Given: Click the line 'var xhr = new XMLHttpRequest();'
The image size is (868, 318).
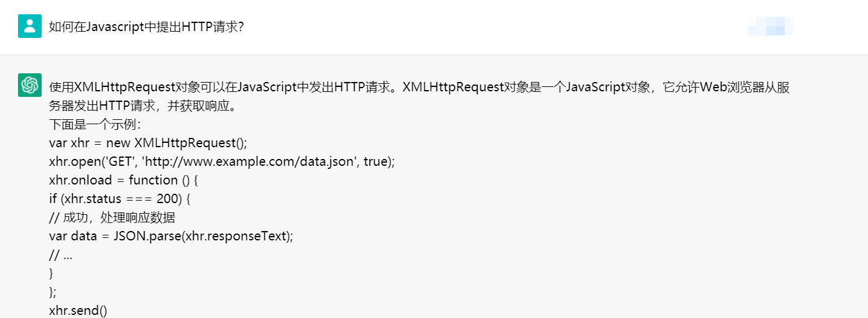Looking at the screenshot, I should [148, 143].
